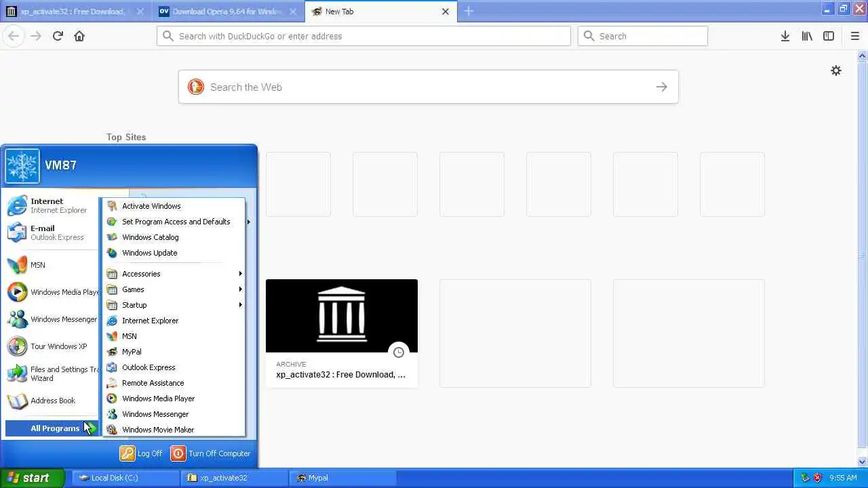The height and width of the screenshot is (488, 868).
Task: Focus the DuckDuckGo address bar
Action: [363, 36]
